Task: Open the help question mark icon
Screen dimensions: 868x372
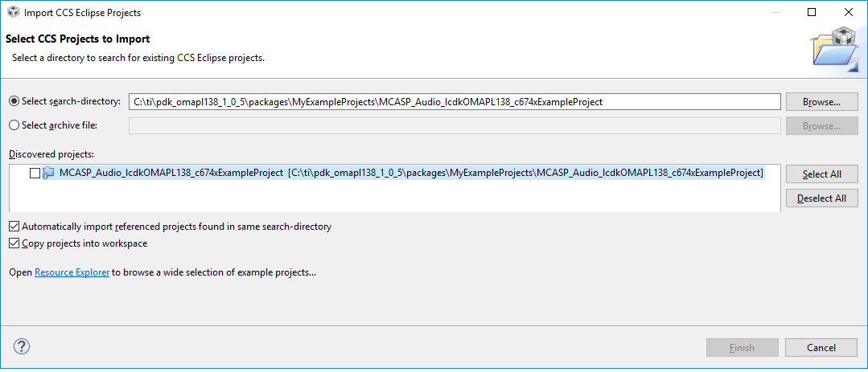Action: click(22, 347)
